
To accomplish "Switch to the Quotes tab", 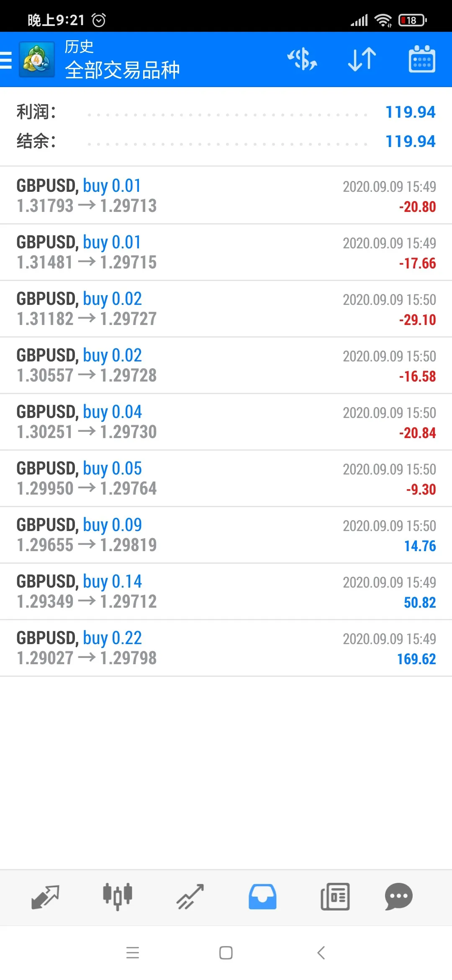I will (45, 897).
